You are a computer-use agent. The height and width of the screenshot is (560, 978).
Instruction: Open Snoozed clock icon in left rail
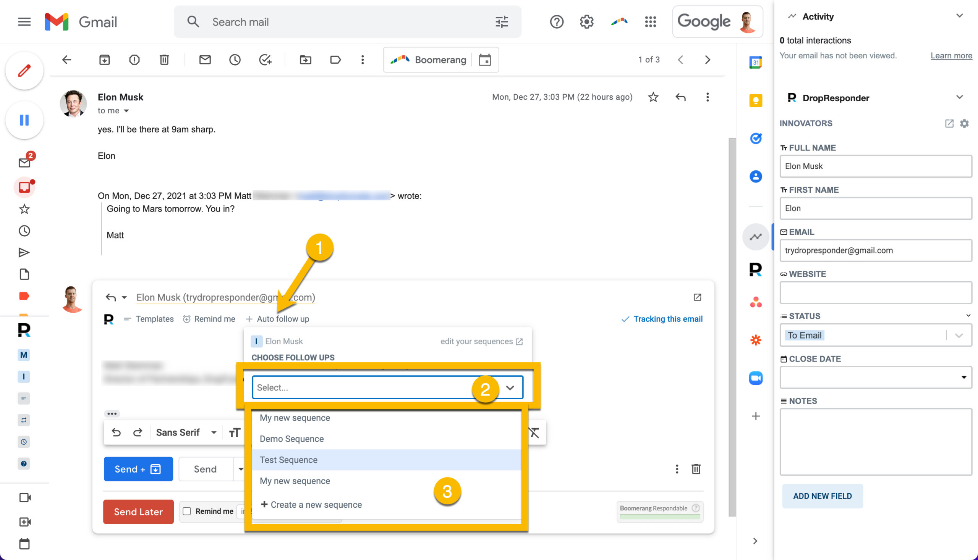[x=24, y=231]
